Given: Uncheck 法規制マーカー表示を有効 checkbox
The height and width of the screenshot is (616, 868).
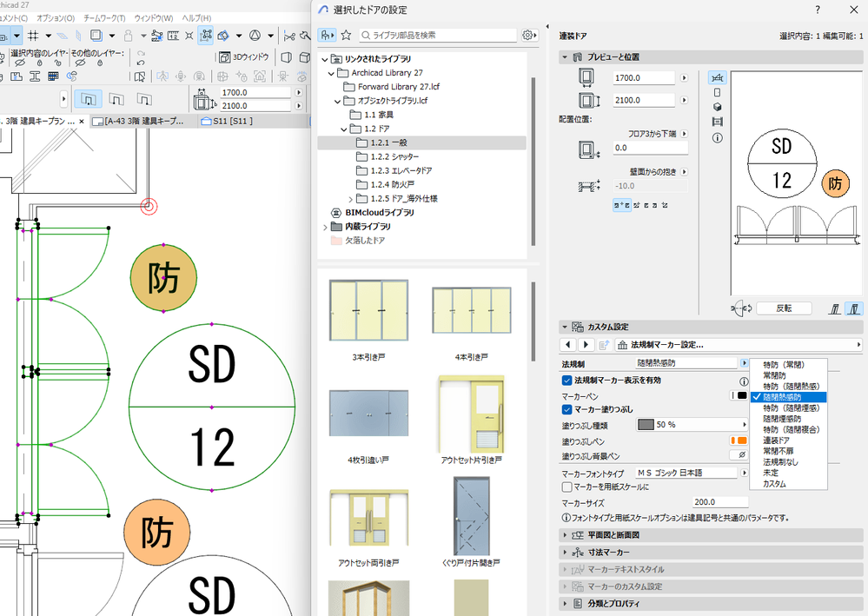Looking at the screenshot, I should tap(567, 381).
